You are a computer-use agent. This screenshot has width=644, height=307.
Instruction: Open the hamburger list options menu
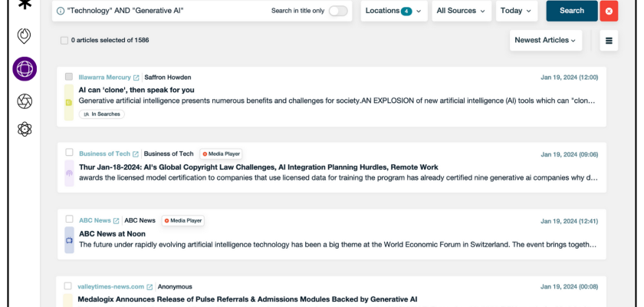coord(609,41)
